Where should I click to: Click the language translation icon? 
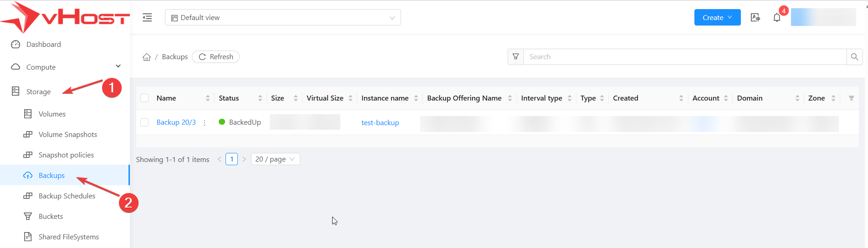coord(755,17)
